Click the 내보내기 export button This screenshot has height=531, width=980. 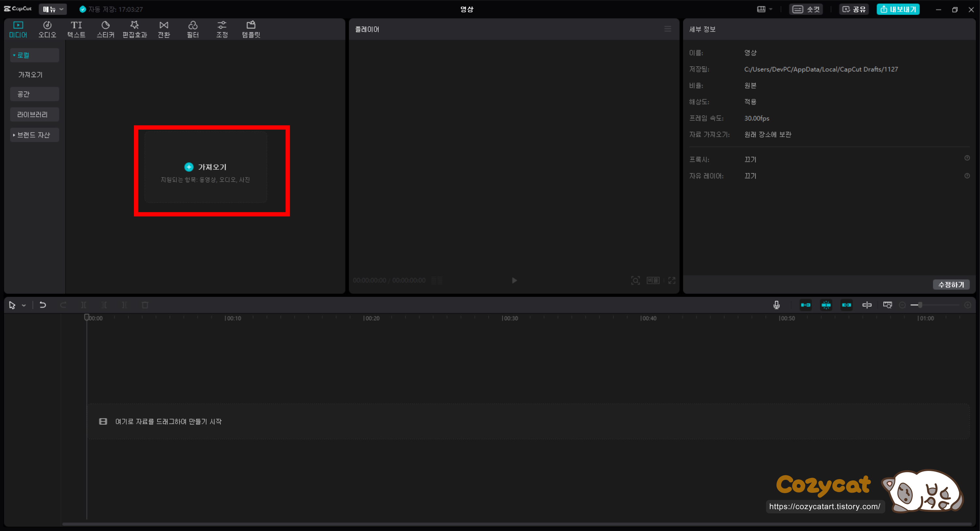pos(898,9)
